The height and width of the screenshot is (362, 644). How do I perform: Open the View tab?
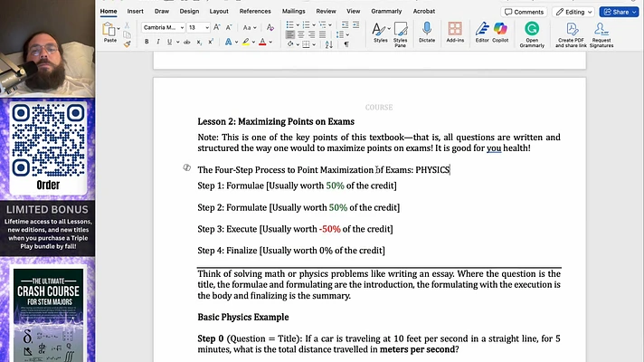click(x=354, y=11)
